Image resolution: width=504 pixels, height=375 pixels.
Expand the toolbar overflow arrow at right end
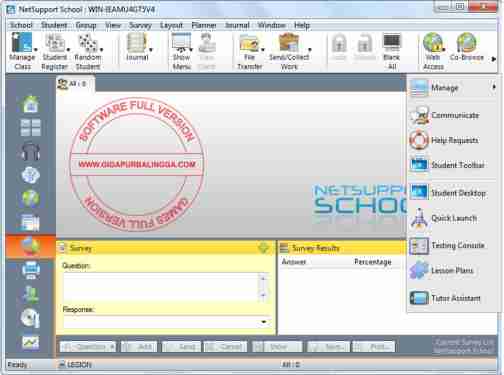[493, 59]
